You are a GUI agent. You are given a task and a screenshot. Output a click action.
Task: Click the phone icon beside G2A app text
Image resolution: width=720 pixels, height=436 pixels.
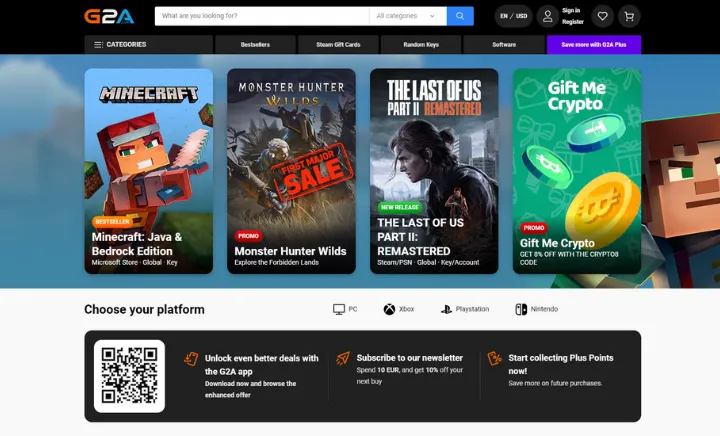pyautogui.click(x=191, y=359)
